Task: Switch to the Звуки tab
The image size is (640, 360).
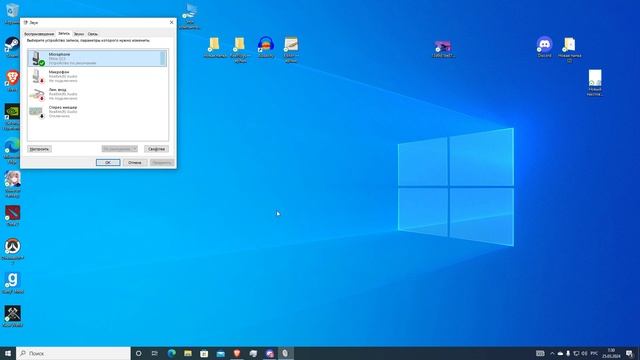Action: pos(79,34)
